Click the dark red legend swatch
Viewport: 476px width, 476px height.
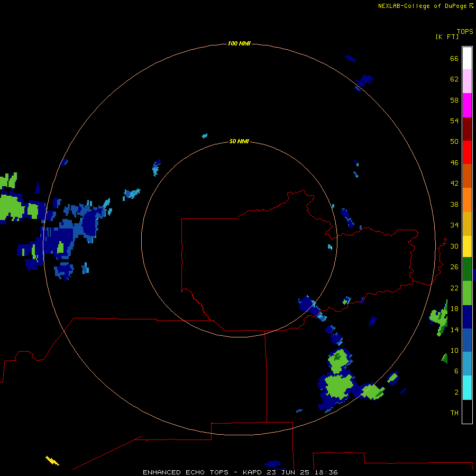pos(467,129)
